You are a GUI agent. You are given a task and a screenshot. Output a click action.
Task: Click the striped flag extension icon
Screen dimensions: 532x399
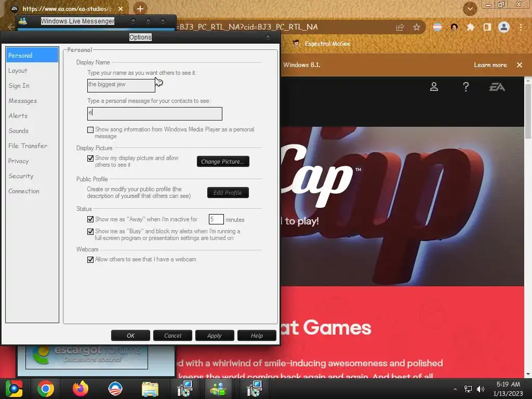click(x=437, y=27)
